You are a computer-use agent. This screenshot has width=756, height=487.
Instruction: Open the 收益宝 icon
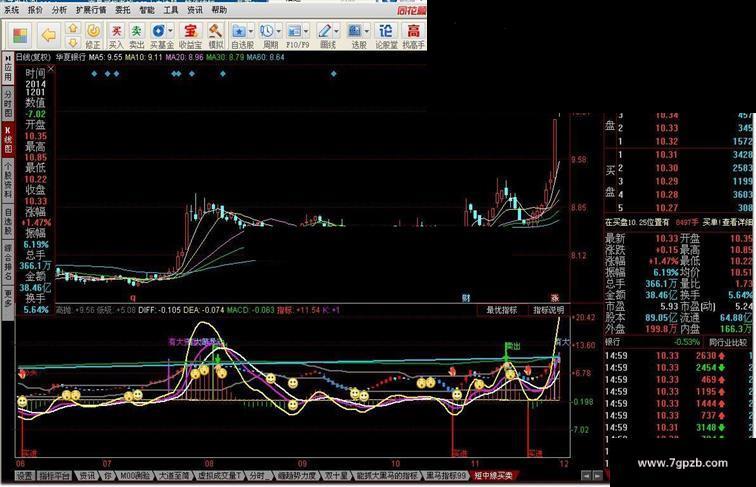(x=190, y=36)
